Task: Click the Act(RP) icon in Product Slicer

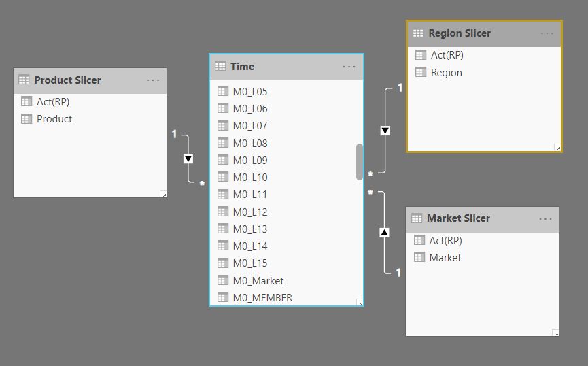Action: point(27,101)
